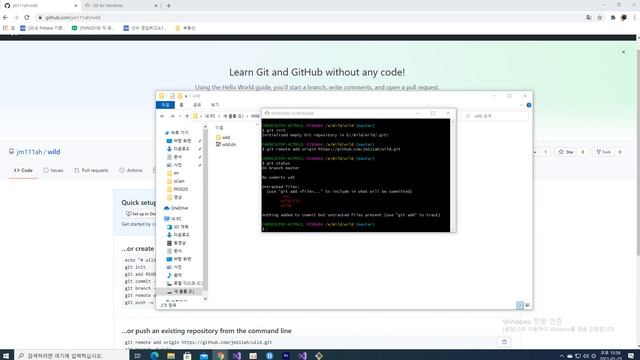Open Git Bash from the taskbar
The width and height of the screenshot is (640, 360).
319,356
